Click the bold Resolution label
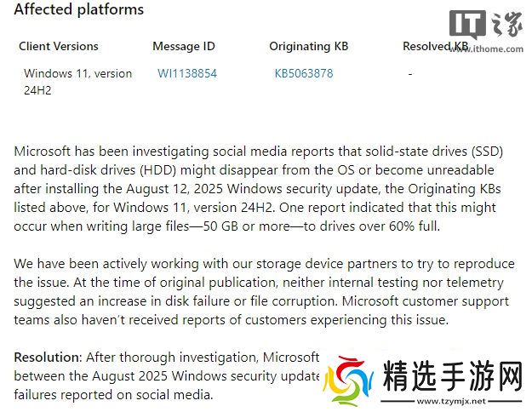This screenshot has width=532, height=412. [48, 358]
